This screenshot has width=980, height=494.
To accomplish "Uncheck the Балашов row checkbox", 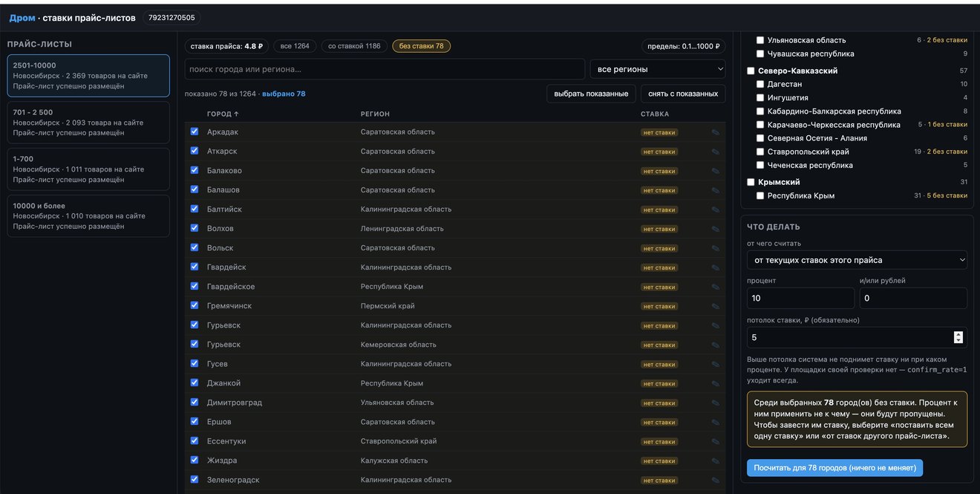I will point(195,189).
